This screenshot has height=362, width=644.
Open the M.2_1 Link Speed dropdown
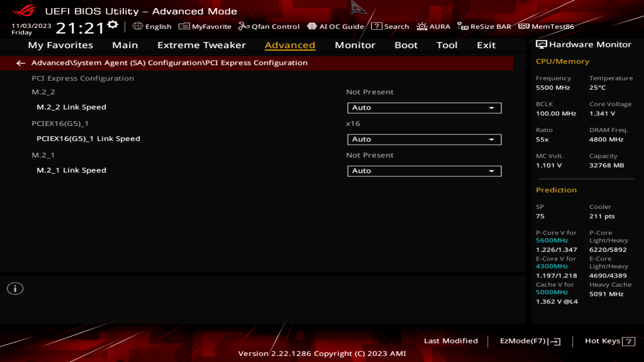click(424, 171)
